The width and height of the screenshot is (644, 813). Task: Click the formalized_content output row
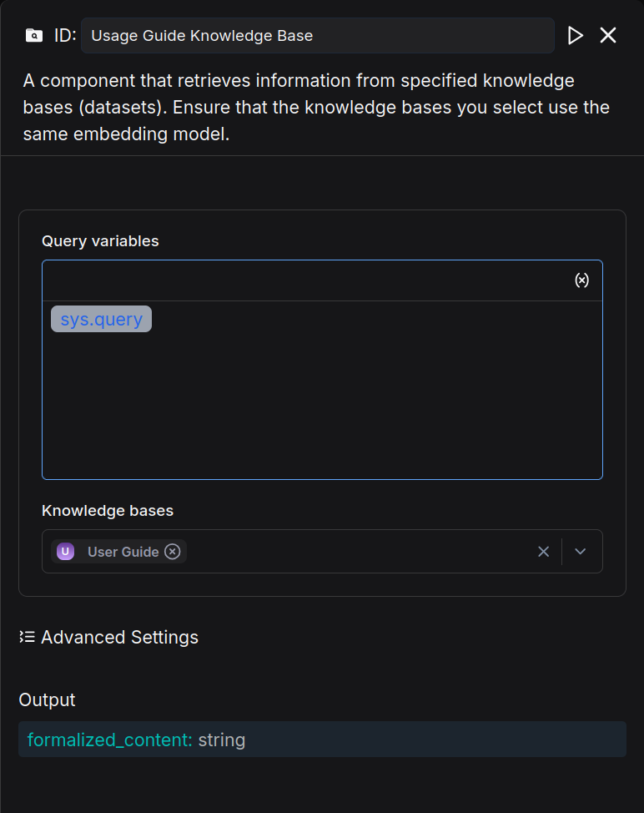click(322, 740)
